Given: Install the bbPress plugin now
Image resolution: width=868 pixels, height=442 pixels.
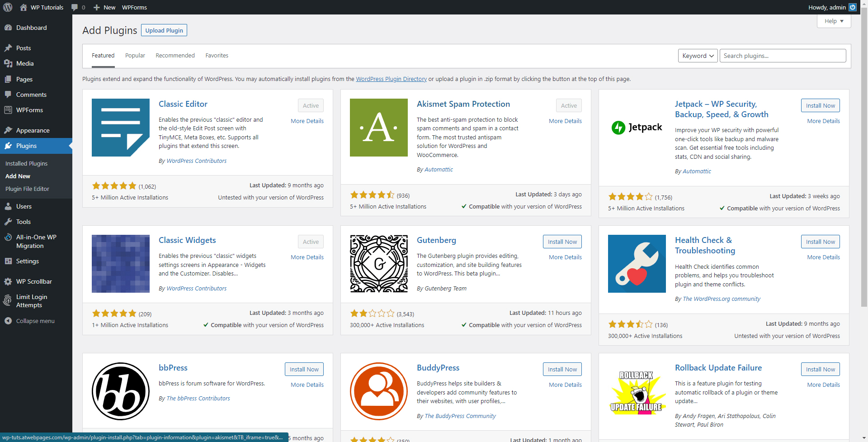Looking at the screenshot, I should click(x=304, y=369).
